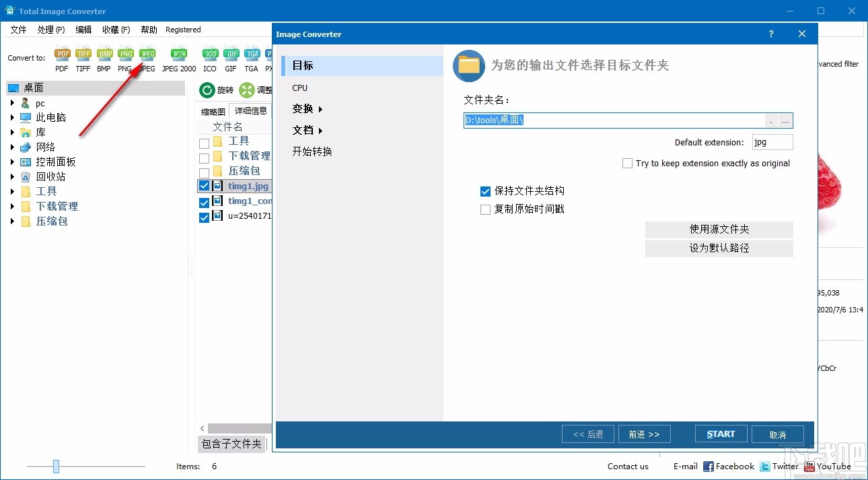Check the 下载管理 folder checkbox in file list

coord(204,158)
